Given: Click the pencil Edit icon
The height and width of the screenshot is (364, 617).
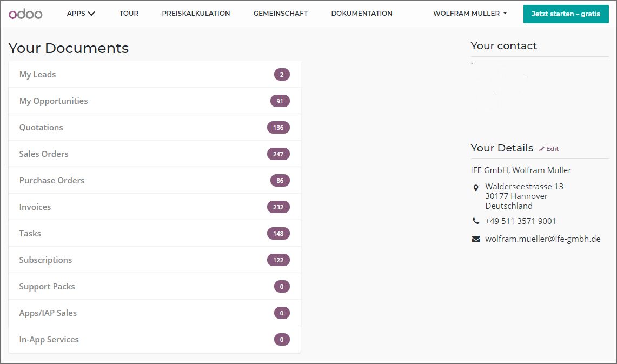Looking at the screenshot, I should pyautogui.click(x=542, y=149).
